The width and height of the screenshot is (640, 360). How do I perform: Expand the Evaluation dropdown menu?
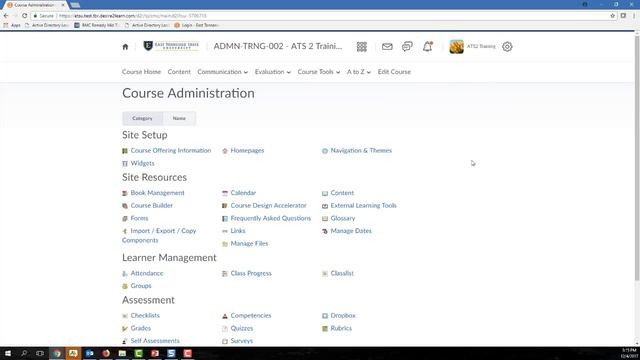(x=273, y=72)
